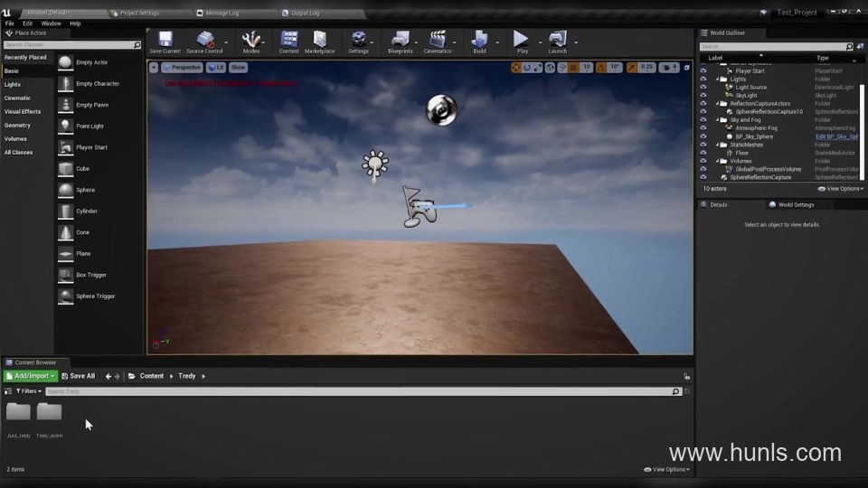Open the Lit view mode dropdown
This screenshot has height=488, width=868.
click(216, 68)
